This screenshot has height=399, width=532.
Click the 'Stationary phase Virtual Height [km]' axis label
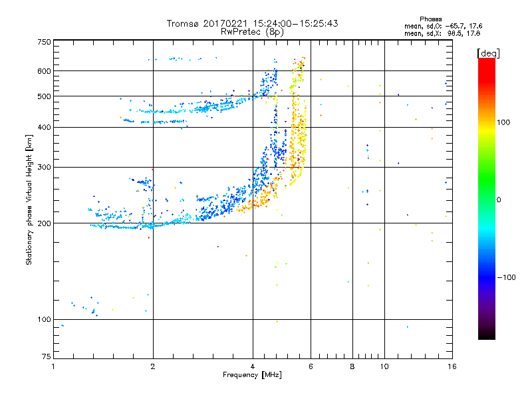[x=29, y=200]
